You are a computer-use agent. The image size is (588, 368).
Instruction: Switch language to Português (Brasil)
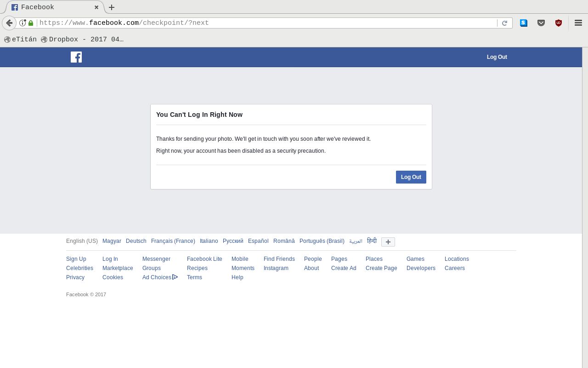[322, 241]
